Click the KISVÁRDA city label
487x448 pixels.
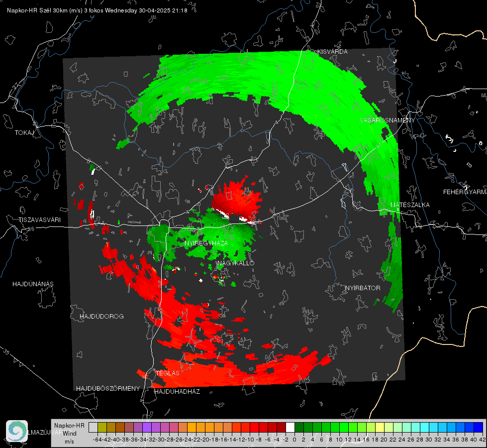pos(332,52)
